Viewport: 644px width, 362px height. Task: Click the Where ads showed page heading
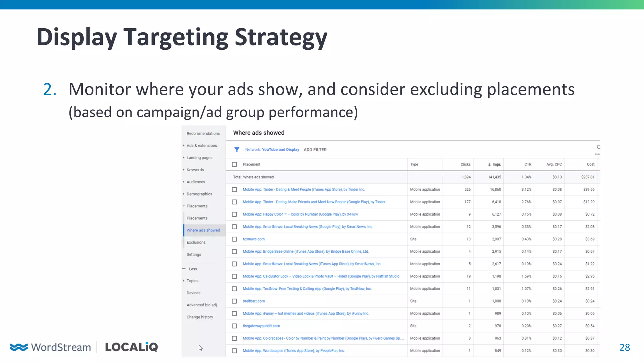259,133
